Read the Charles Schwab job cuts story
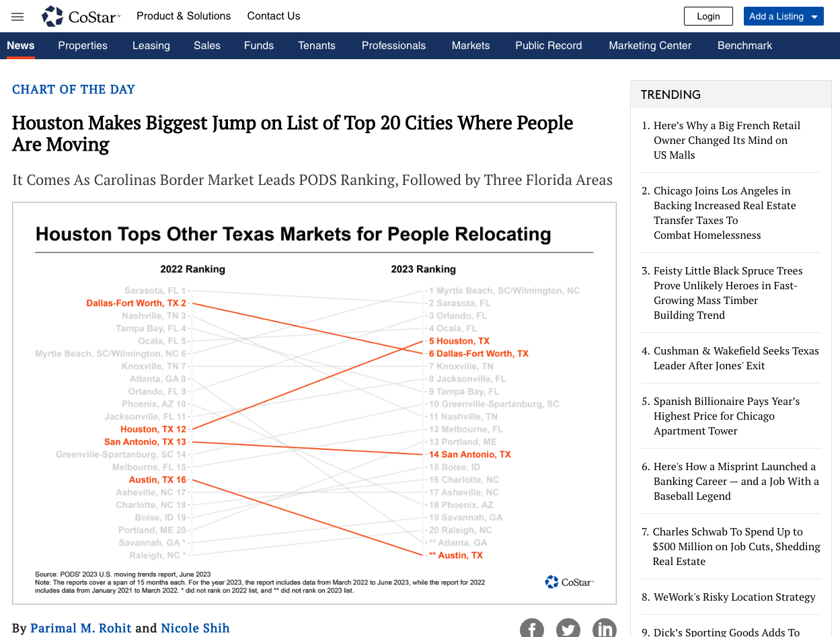840x637 pixels. click(736, 546)
